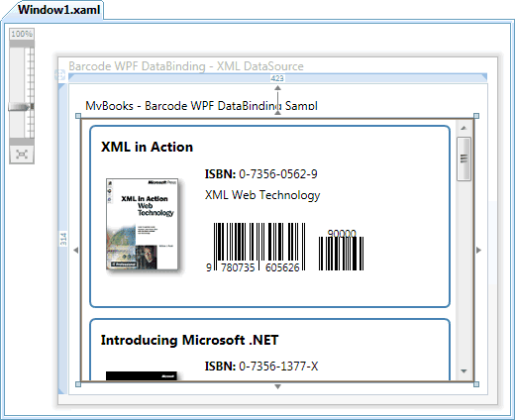
Task: Click the 90000 supplement barcode
Action: click(341, 250)
